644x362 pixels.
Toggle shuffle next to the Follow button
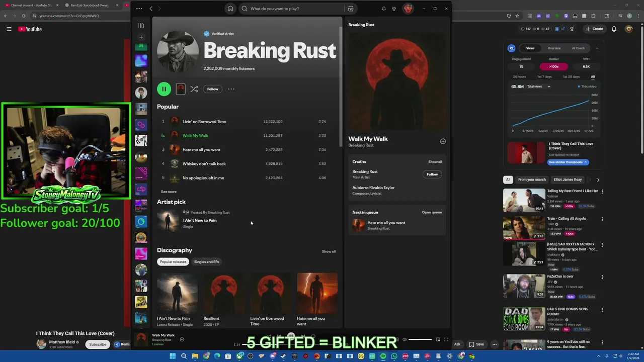194,89
